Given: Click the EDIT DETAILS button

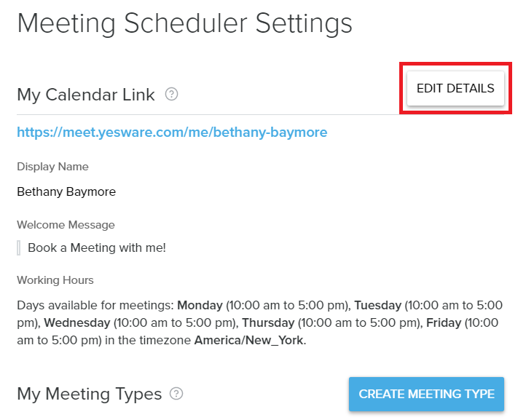Looking at the screenshot, I should pyautogui.click(x=455, y=88).
